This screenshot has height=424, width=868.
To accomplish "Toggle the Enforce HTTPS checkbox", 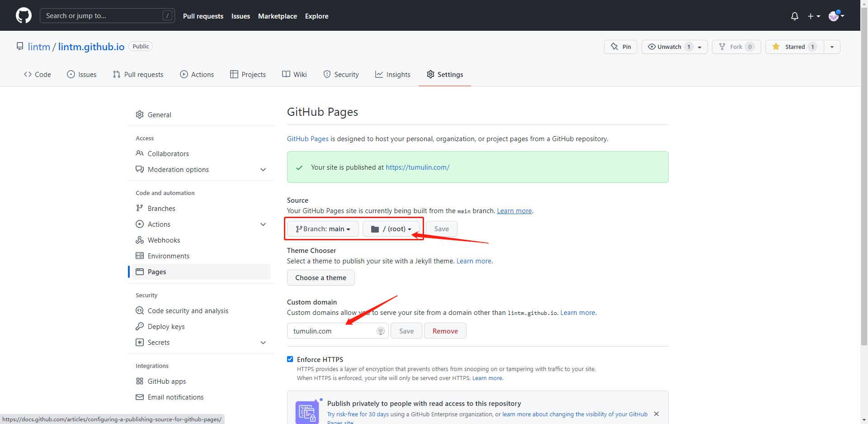I will coord(290,359).
